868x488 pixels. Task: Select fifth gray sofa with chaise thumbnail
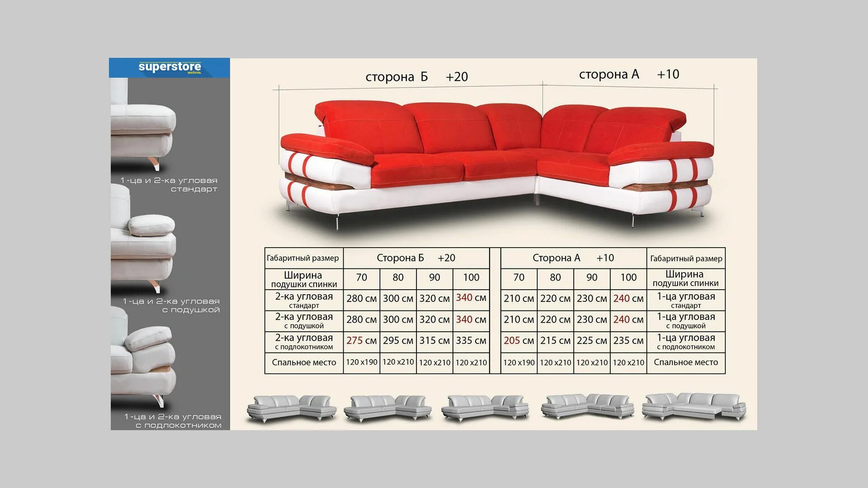pos(694,406)
